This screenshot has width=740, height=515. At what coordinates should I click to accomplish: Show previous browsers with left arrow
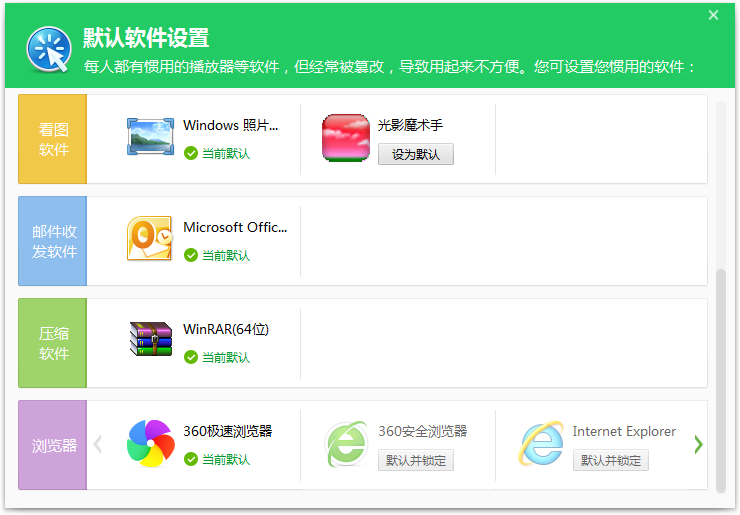[98, 444]
